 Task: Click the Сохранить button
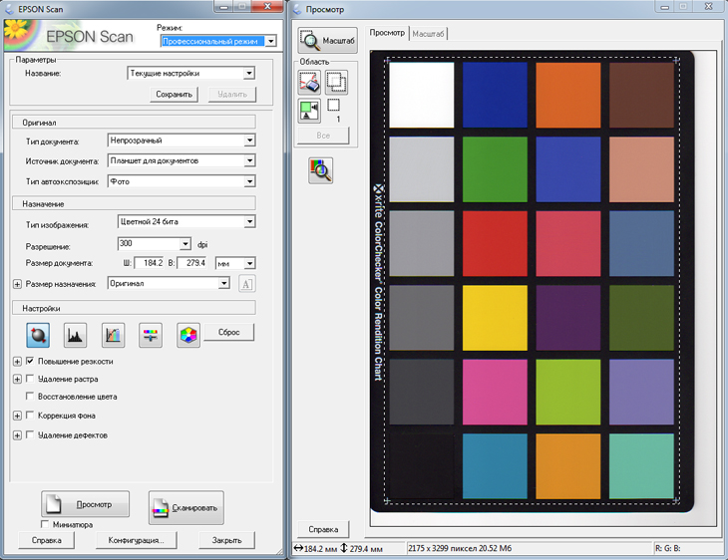click(x=175, y=95)
